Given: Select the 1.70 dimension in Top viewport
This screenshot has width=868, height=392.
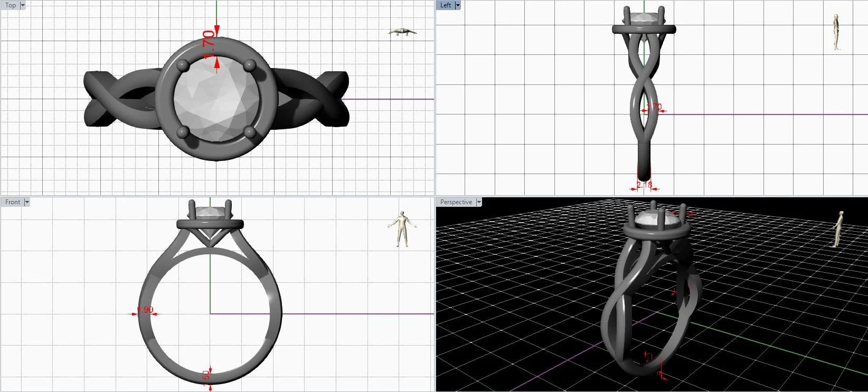Looking at the screenshot, I should 209,44.
